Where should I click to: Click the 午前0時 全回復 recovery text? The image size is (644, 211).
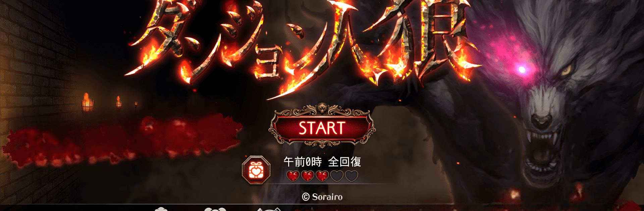(x=322, y=162)
